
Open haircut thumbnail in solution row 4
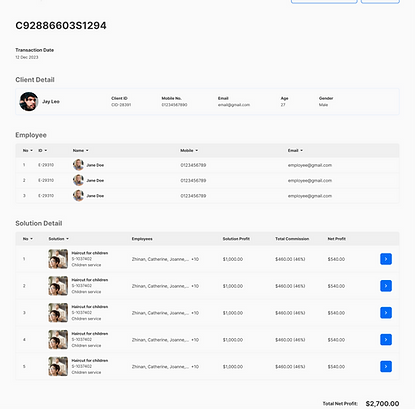58,340
